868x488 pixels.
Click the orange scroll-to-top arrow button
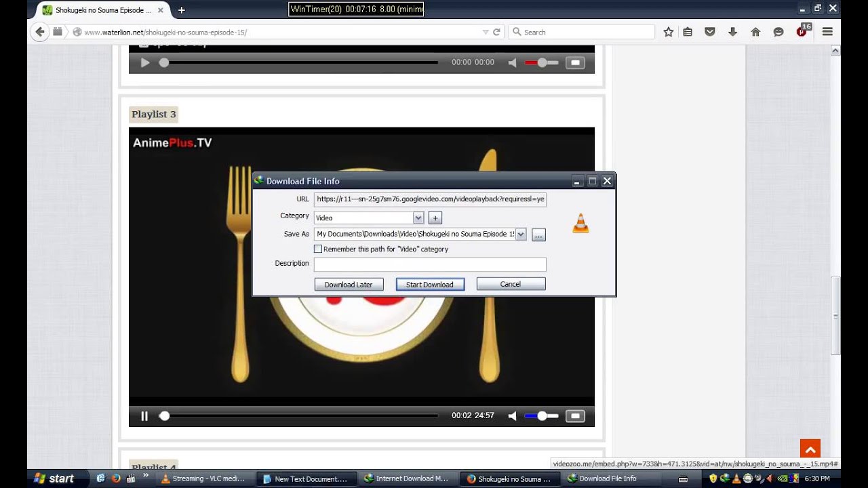click(x=810, y=449)
